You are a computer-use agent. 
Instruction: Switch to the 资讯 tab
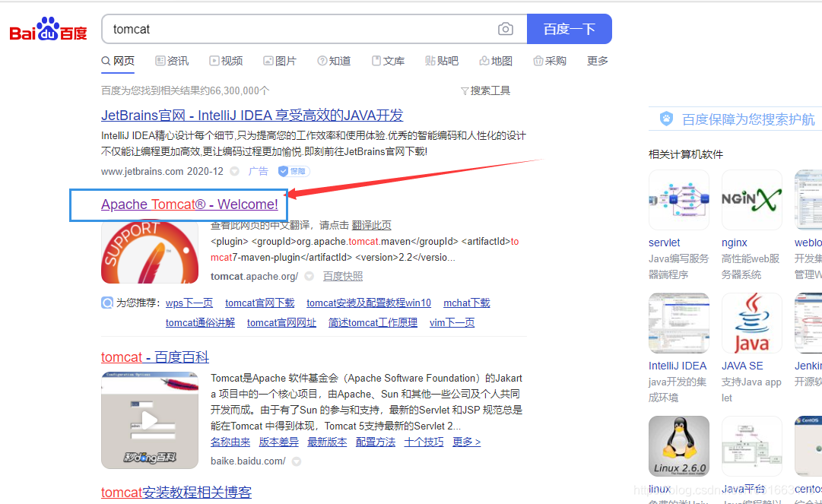pyautogui.click(x=172, y=61)
